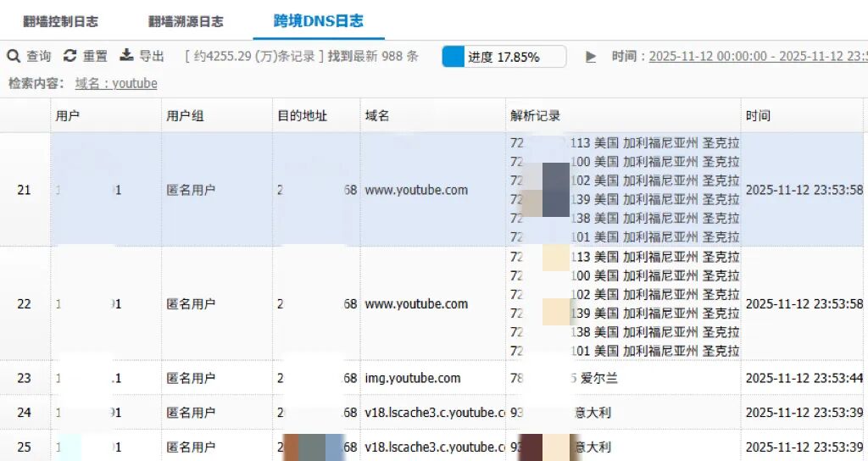This screenshot has height=461, width=868.
Task: Click time 2025-11-12 23:53:39 in row 25
Action: [x=804, y=447]
